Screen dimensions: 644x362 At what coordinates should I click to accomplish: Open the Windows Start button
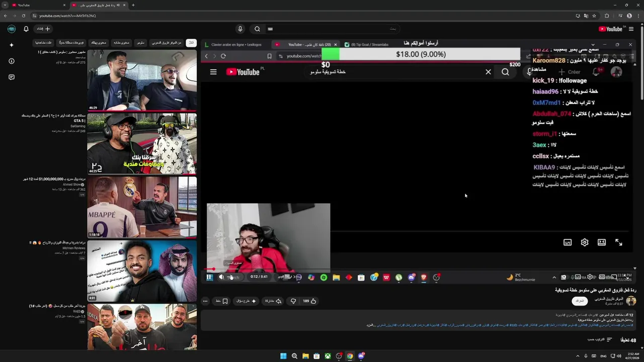pos(283,356)
